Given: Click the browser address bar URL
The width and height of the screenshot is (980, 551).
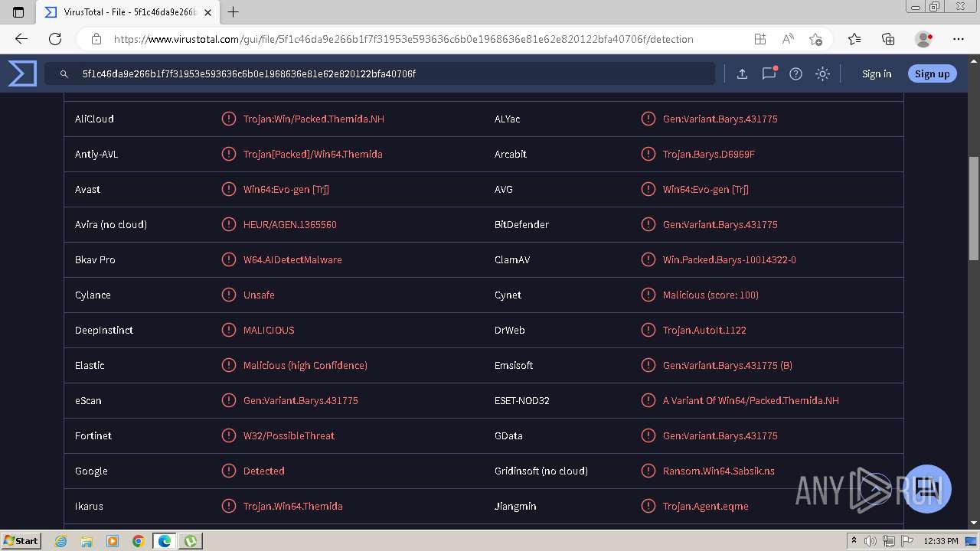Looking at the screenshot, I should (x=403, y=39).
